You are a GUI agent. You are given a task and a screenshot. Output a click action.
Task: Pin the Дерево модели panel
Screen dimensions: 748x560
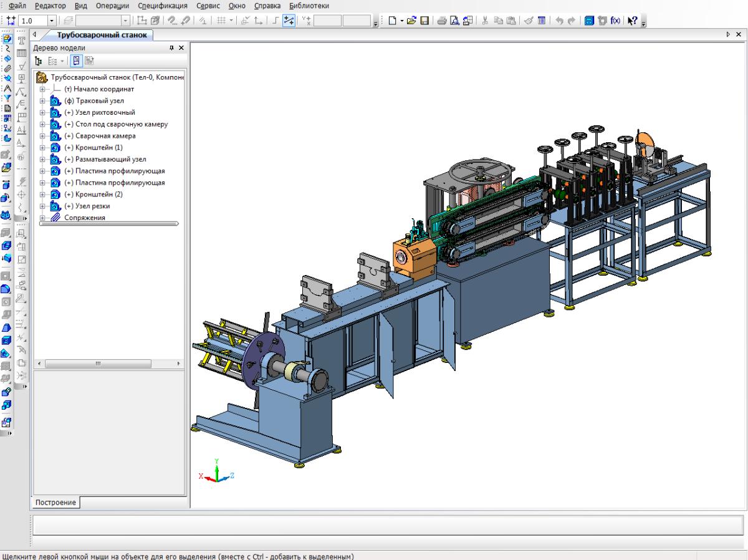pos(171,48)
